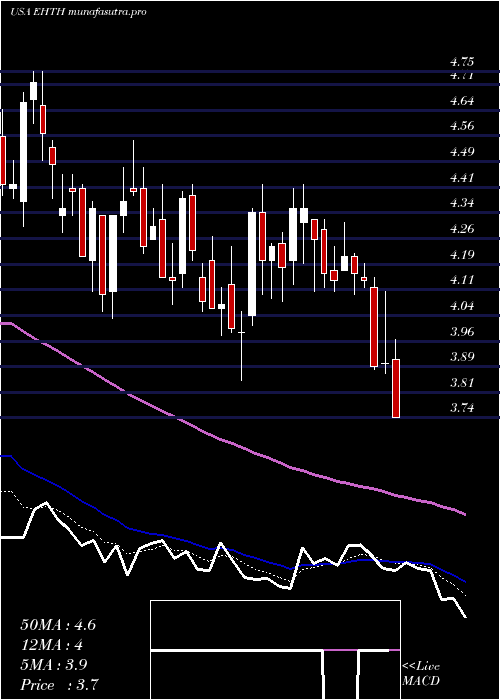Select the 3.96 price axis label
The width and height of the screenshot is (500, 700).
[462, 332]
